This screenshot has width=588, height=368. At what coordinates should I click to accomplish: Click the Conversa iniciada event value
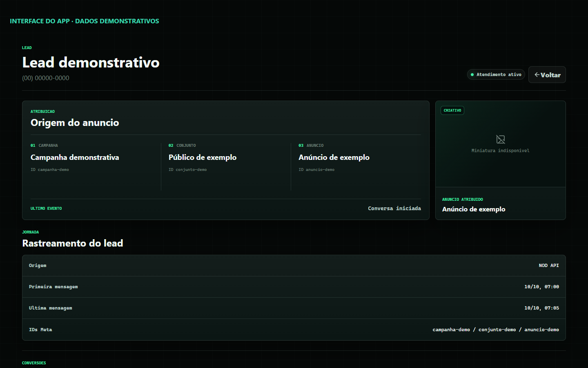(394, 209)
